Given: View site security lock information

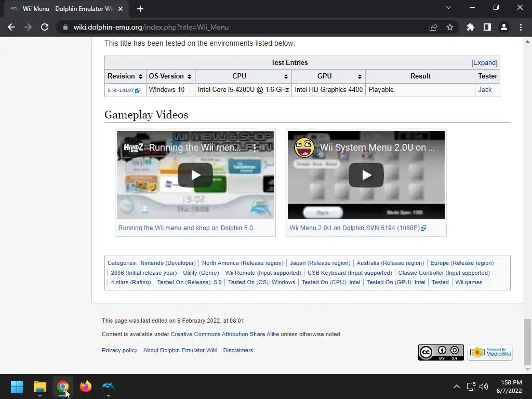Looking at the screenshot, I should (65, 27).
